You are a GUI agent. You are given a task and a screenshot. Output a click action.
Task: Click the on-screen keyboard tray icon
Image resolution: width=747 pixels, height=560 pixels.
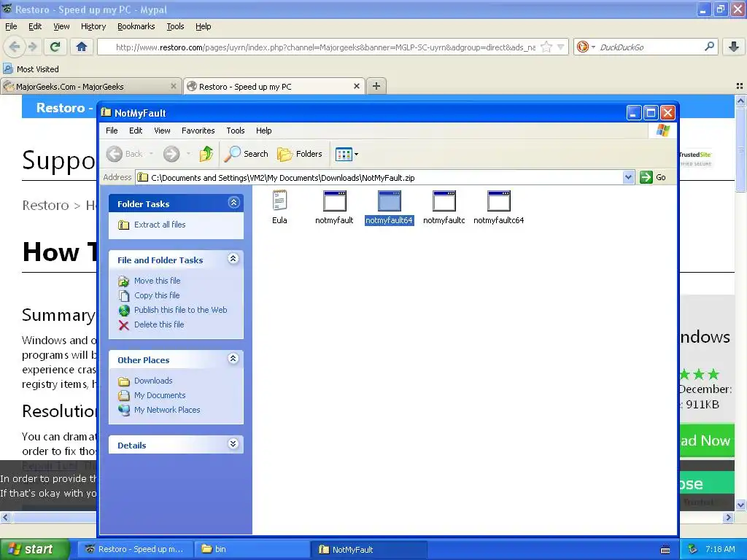pos(665,550)
